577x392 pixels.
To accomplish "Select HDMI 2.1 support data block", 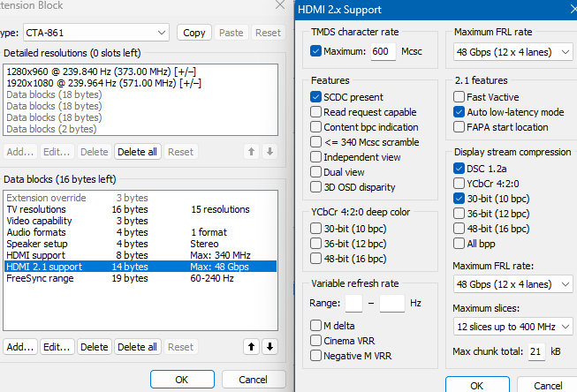I will [x=141, y=266].
